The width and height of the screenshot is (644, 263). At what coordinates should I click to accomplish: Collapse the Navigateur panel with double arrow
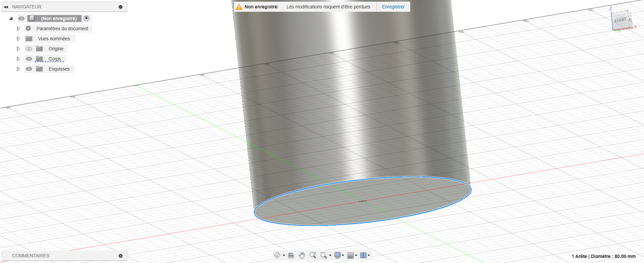pos(6,7)
